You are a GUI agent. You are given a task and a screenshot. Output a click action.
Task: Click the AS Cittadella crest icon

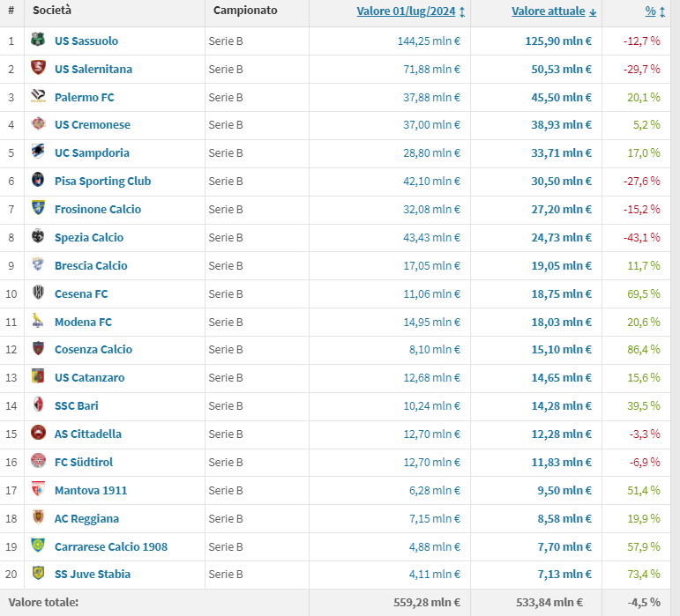coord(38,434)
